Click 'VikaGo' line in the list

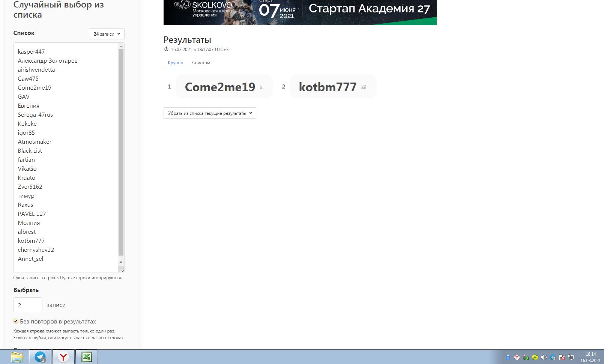tap(27, 169)
